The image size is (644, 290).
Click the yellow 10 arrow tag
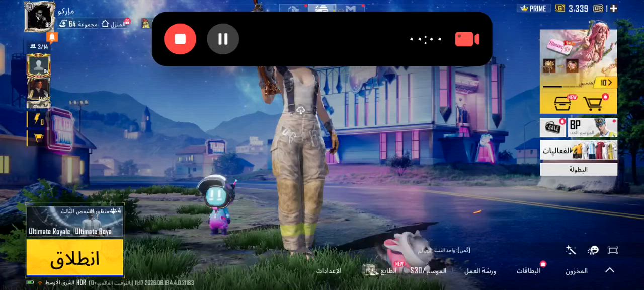tap(606, 83)
